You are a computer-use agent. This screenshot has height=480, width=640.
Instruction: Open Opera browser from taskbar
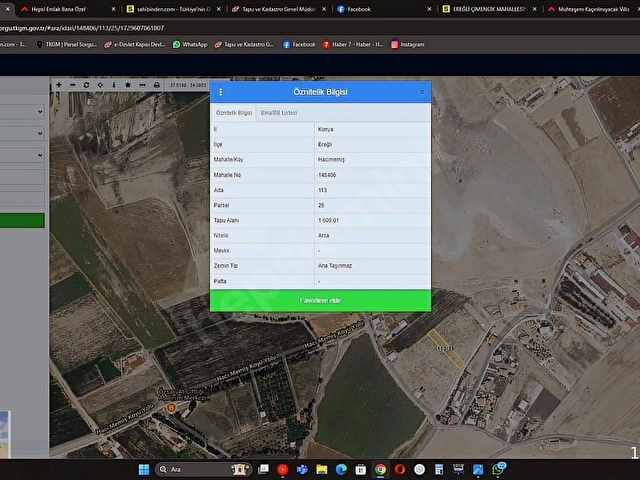(400, 469)
